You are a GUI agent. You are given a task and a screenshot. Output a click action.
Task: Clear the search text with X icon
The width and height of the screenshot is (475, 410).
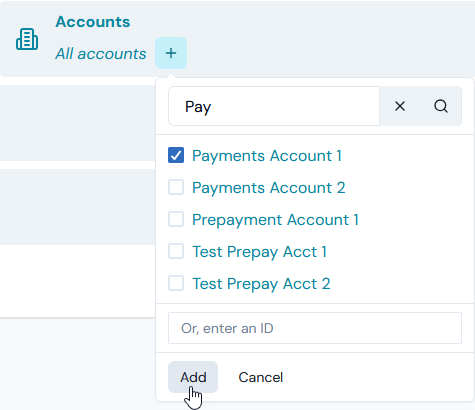[400, 106]
